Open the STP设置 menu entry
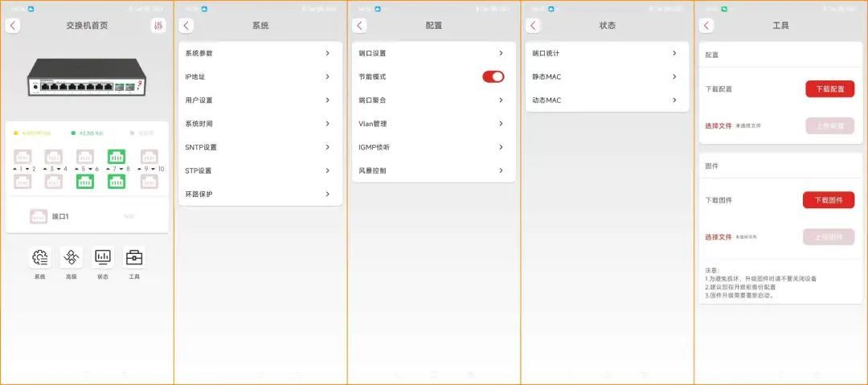868x385 pixels. (260, 170)
